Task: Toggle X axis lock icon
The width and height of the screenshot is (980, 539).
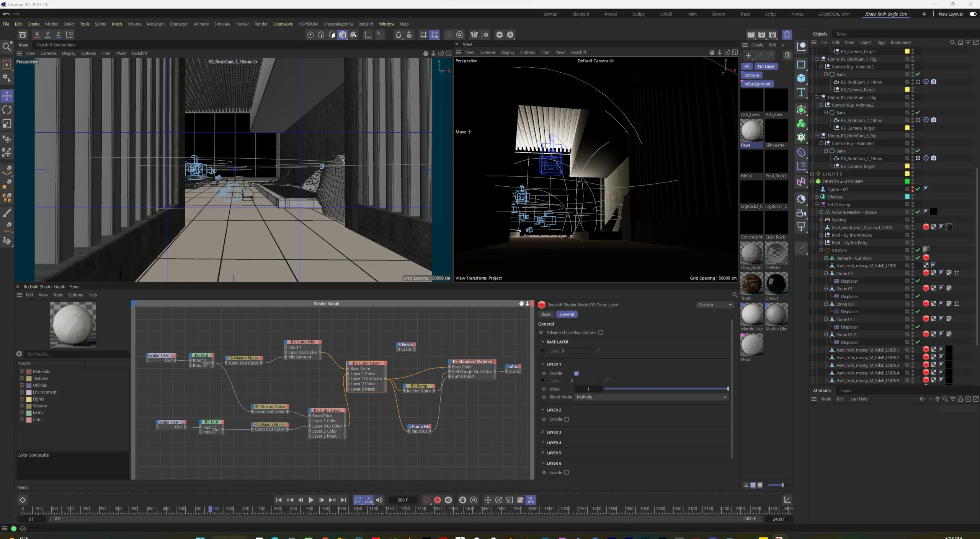Action: 37,34
